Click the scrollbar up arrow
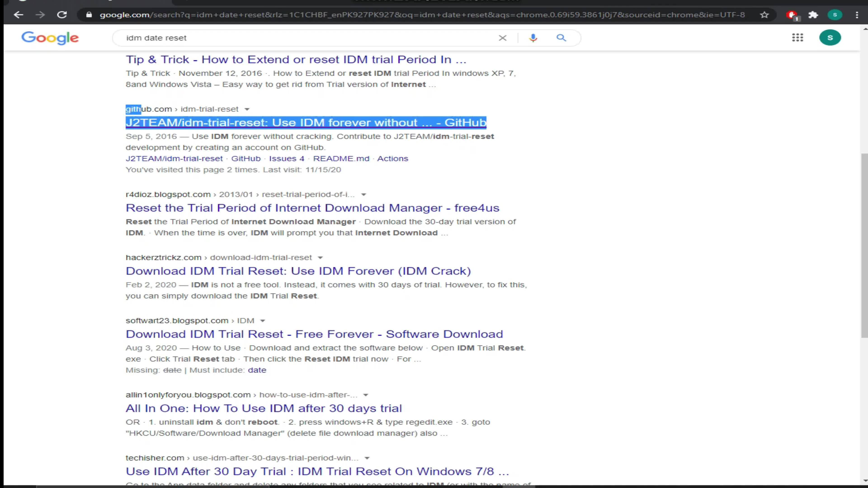Image resolution: width=868 pixels, height=488 pixels. coord(865,29)
